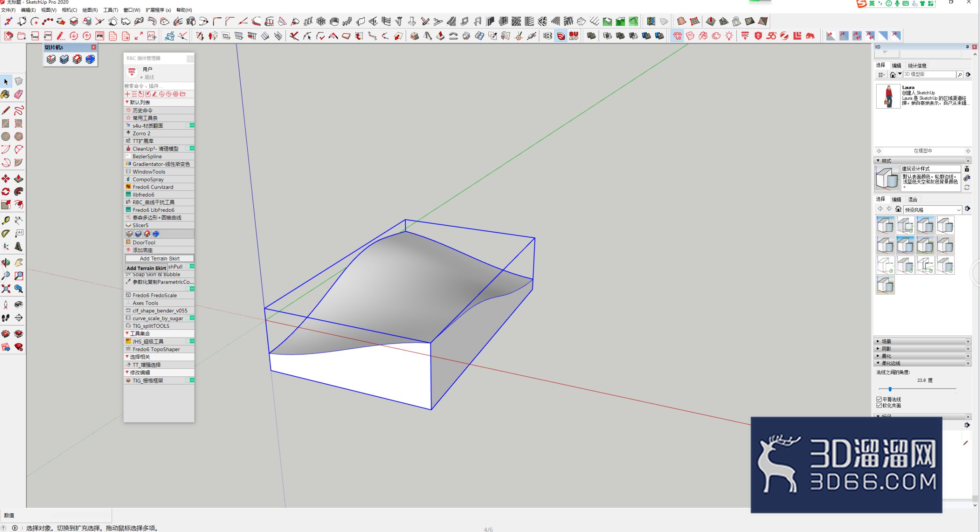Click the Soap Skin & Bubble plugin

[x=159, y=274]
